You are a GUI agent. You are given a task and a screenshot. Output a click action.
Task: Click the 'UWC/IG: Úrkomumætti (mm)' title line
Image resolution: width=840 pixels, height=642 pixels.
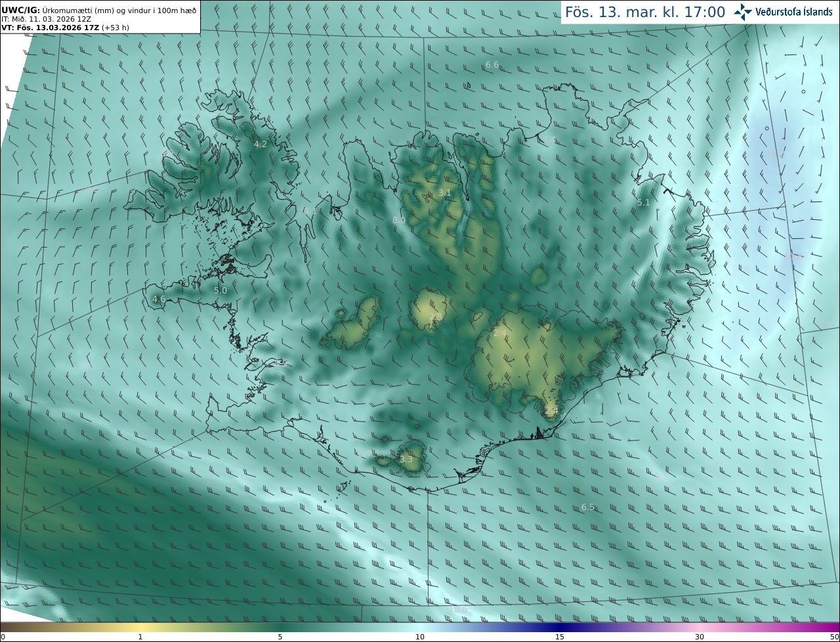pos(99,10)
